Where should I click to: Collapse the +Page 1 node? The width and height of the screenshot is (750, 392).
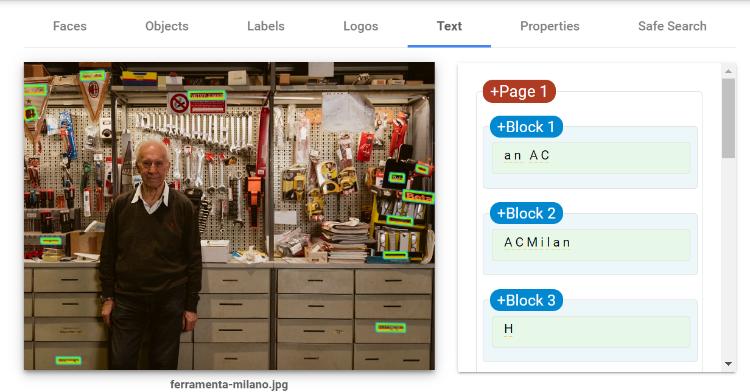pos(519,91)
